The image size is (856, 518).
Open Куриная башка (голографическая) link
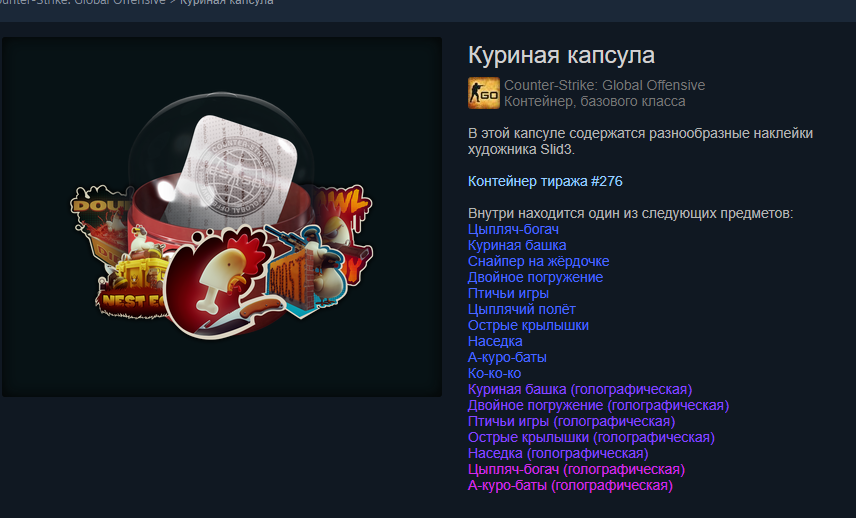click(580, 389)
